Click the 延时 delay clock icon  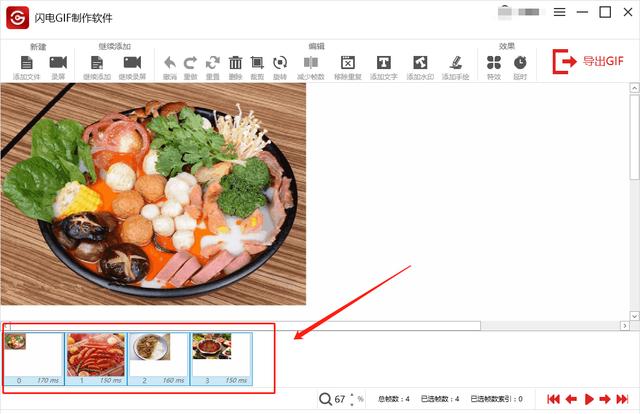tap(520, 63)
